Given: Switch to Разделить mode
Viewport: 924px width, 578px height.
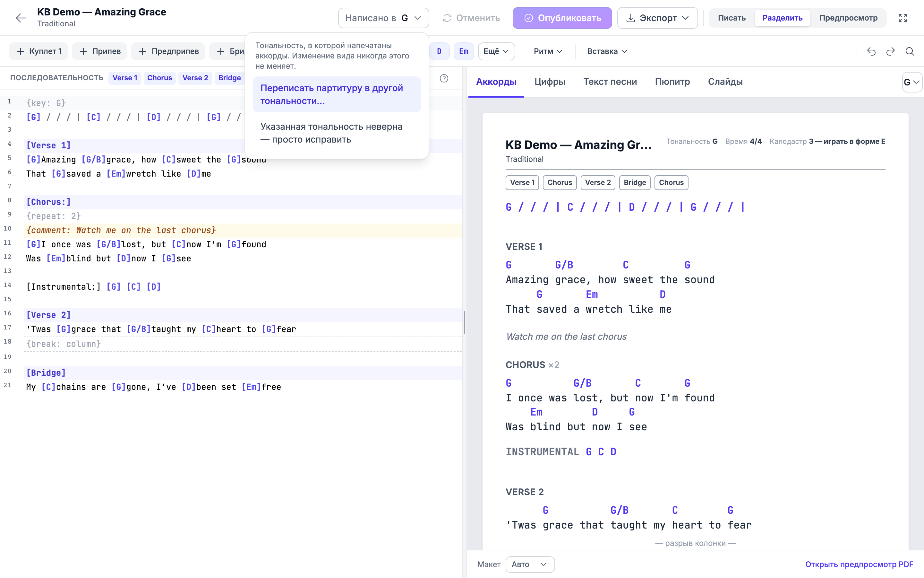Looking at the screenshot, I should tap(782, 18).
